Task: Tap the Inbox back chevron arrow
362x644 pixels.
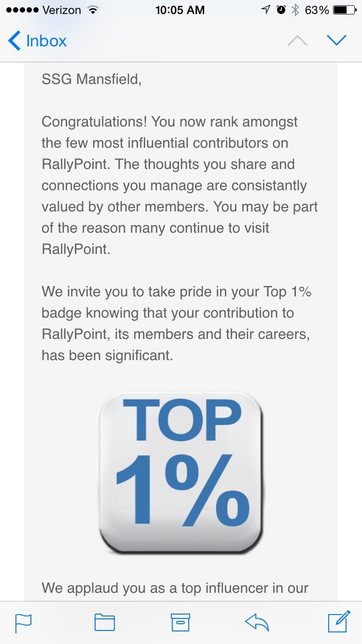Action: 14,41
